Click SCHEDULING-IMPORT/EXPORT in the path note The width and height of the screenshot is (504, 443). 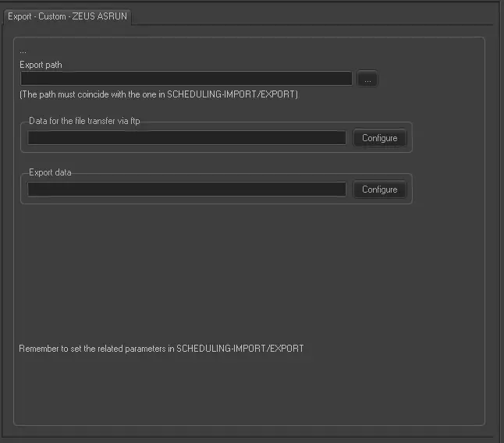click(232, 94)
